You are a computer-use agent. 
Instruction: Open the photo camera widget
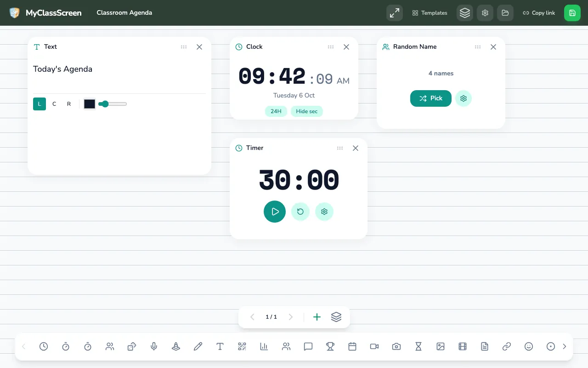pyautogui.click(x=396, y=346)
